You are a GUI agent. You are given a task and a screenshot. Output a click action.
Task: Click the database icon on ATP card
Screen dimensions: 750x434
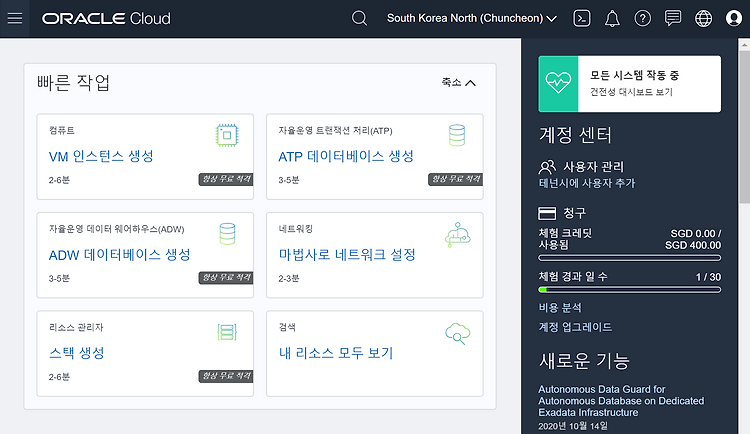pos(457,135)
